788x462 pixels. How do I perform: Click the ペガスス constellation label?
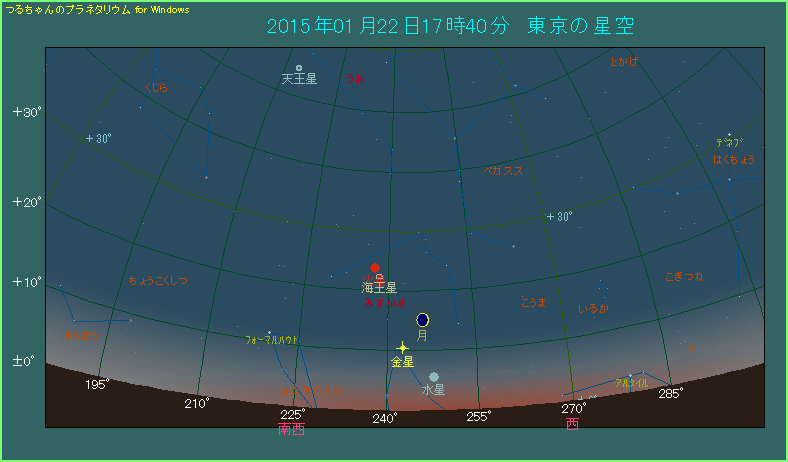tap(504, 171)
